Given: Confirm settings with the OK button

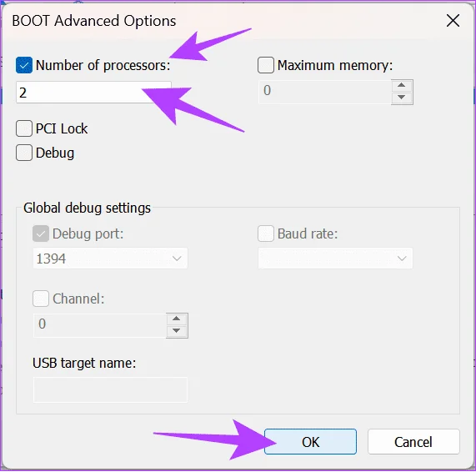Looking at the screenshot, I should (x=310, y=442).
